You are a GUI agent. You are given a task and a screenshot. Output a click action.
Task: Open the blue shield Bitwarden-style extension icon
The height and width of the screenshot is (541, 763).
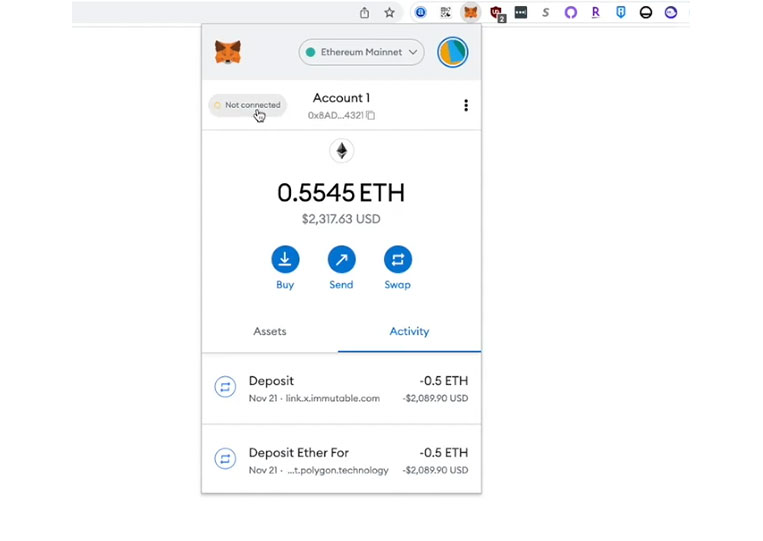(621, 12)
